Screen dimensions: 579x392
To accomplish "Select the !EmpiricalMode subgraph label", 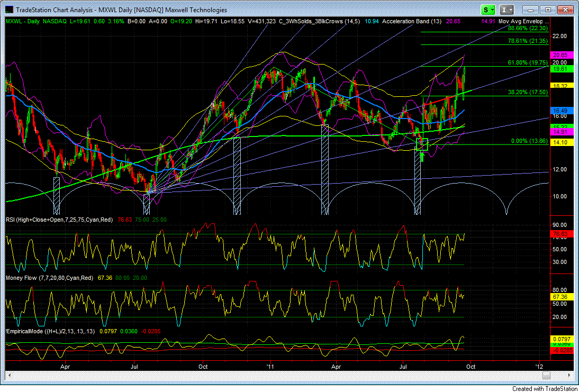I will point(50,332).
